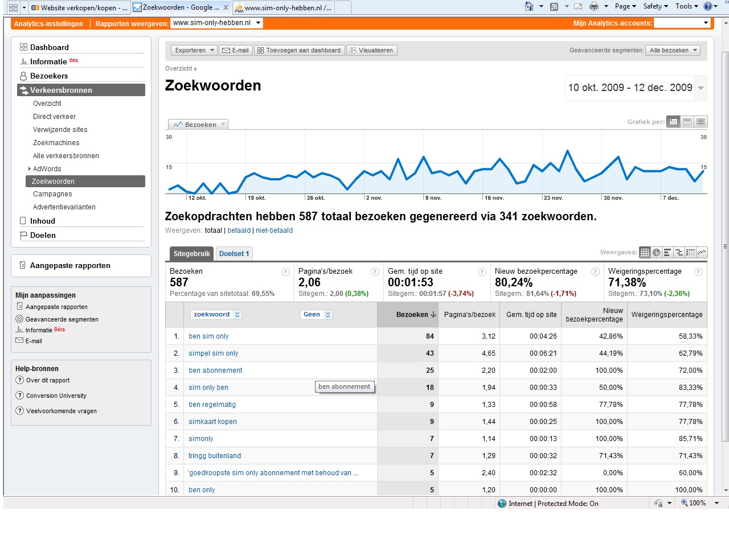The image size is (729, 560).
Task: Switch chart to month view icon
Action: click(x=701, y=122)
